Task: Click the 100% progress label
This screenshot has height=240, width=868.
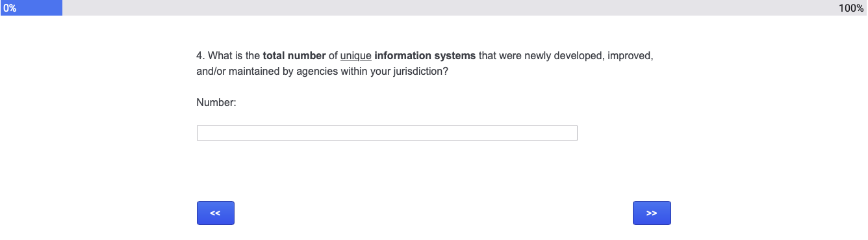Action: point(851,8)
